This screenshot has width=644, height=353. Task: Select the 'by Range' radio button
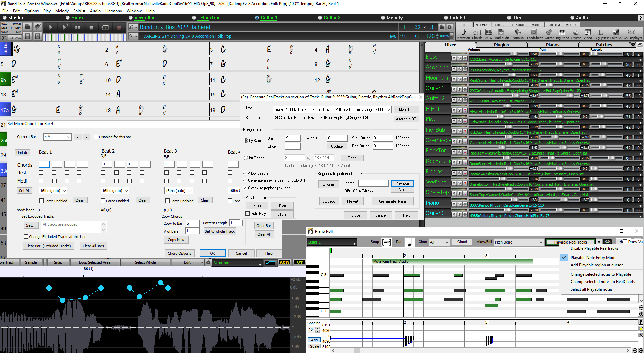[246, 158]
